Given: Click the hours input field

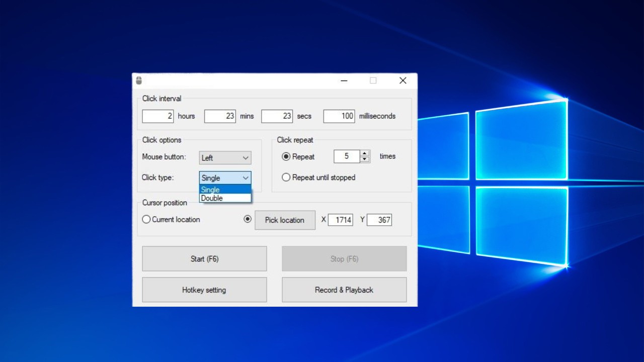Looking at the screenshot, I should pyautogui.click(x=158, y=116).
